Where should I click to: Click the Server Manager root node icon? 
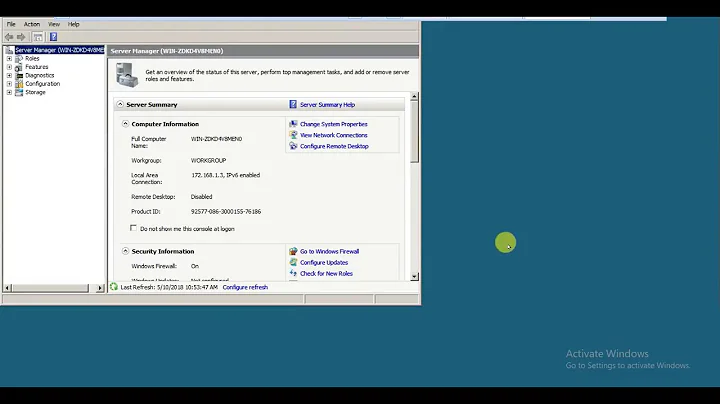click(9, 50)
